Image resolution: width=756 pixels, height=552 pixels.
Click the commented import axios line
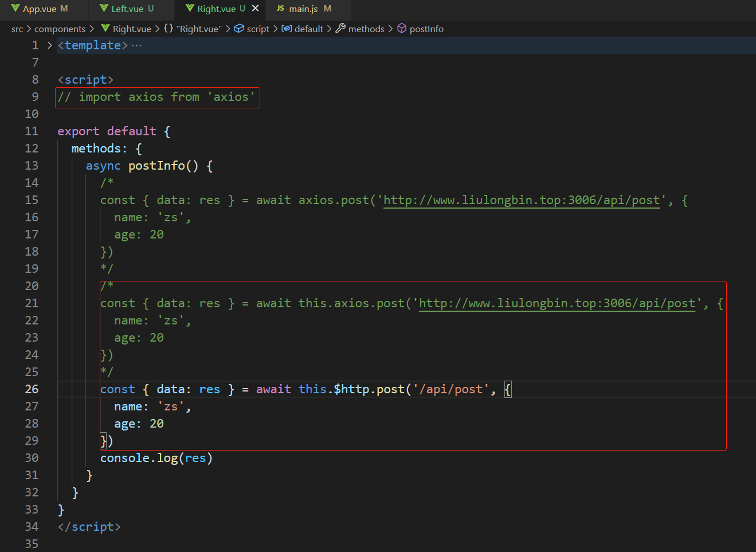156,97
